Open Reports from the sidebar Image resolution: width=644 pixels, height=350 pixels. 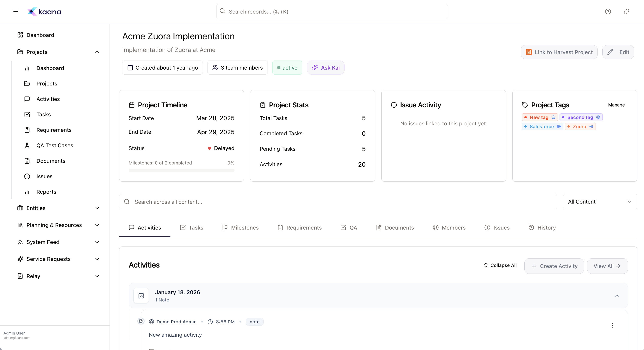coord(46,192)
